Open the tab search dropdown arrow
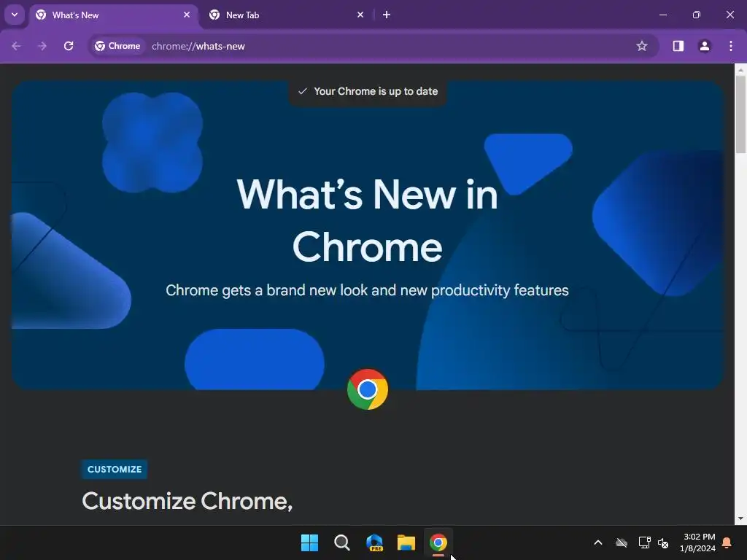 pos(15,15)
